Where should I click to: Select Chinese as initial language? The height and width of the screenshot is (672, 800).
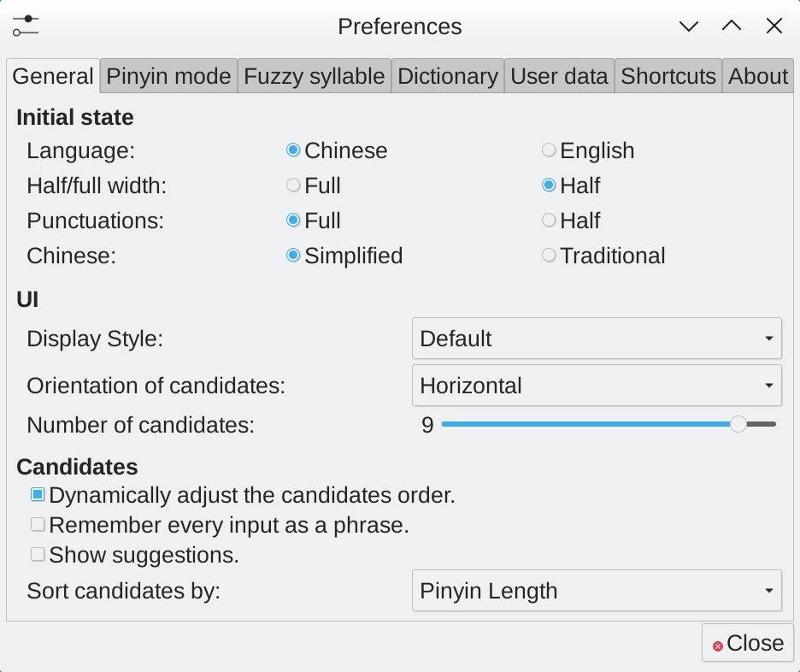click(x=292, y=150)
